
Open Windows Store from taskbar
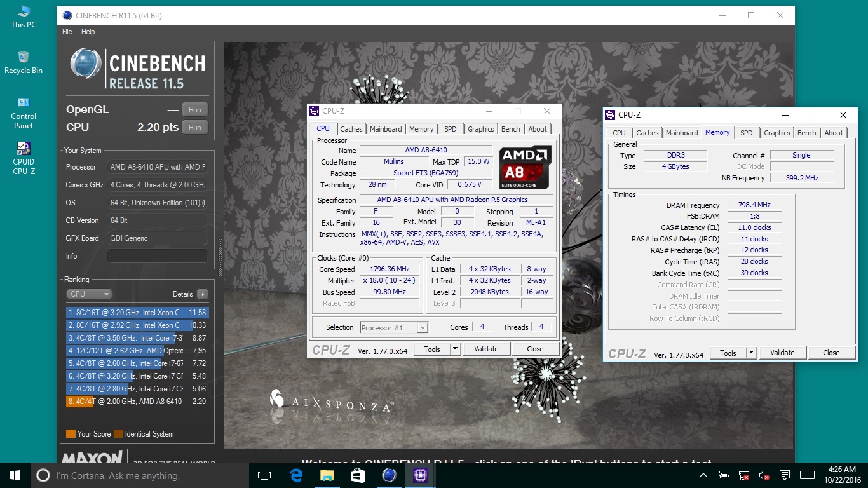tap(358, 475)
